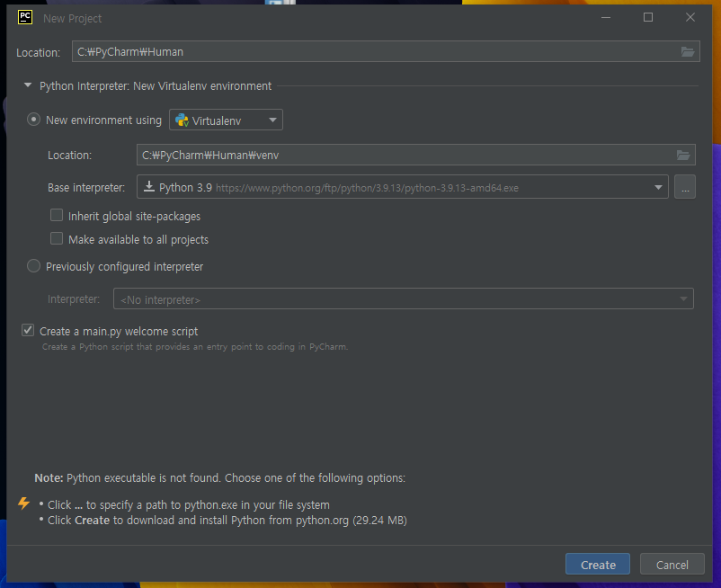Uncheck Create a main.py welcome script
Screen dimensions: 721x588
tap(28, 330)
